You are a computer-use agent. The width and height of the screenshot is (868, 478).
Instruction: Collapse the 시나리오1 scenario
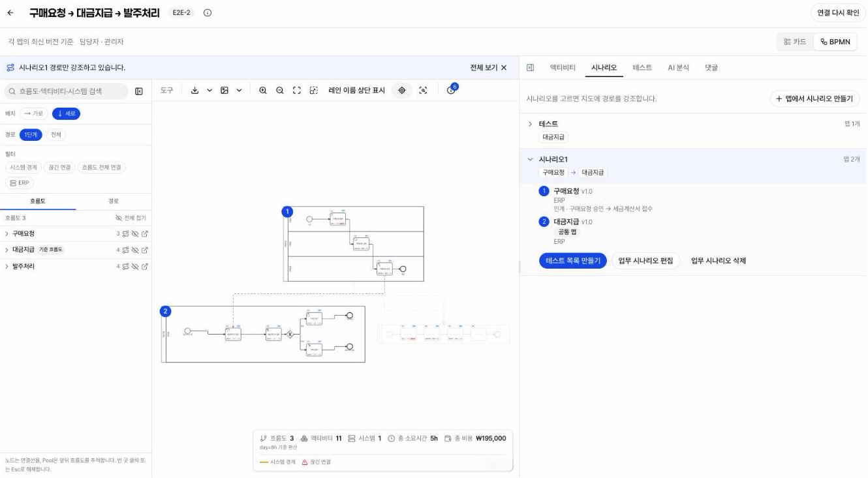pyautogui.click(x=531, y=160)
